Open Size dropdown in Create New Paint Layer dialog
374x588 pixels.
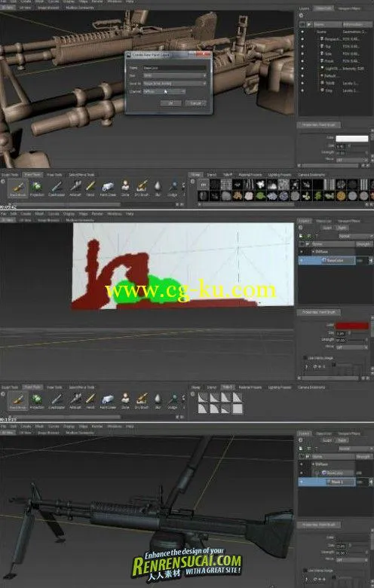[174, 75]
